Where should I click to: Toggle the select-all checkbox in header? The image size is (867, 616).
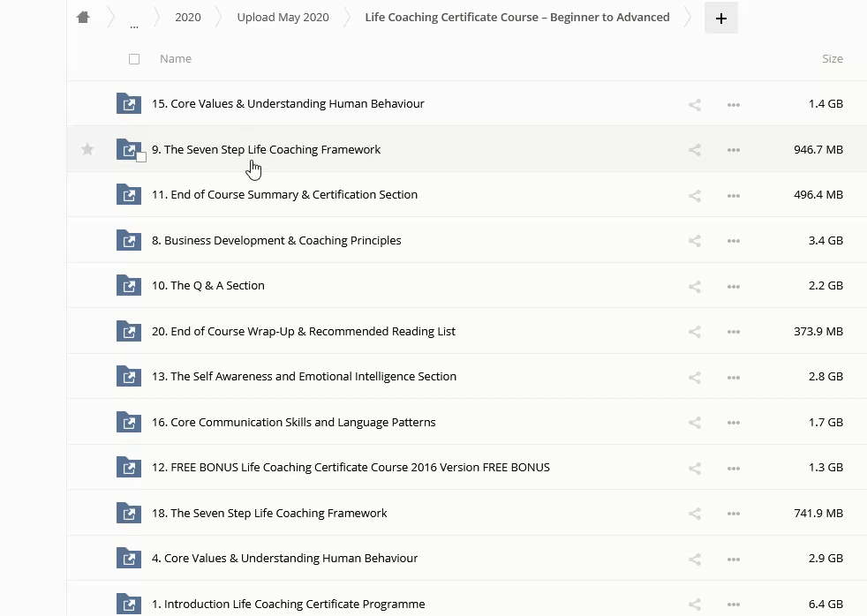point(134,59)
